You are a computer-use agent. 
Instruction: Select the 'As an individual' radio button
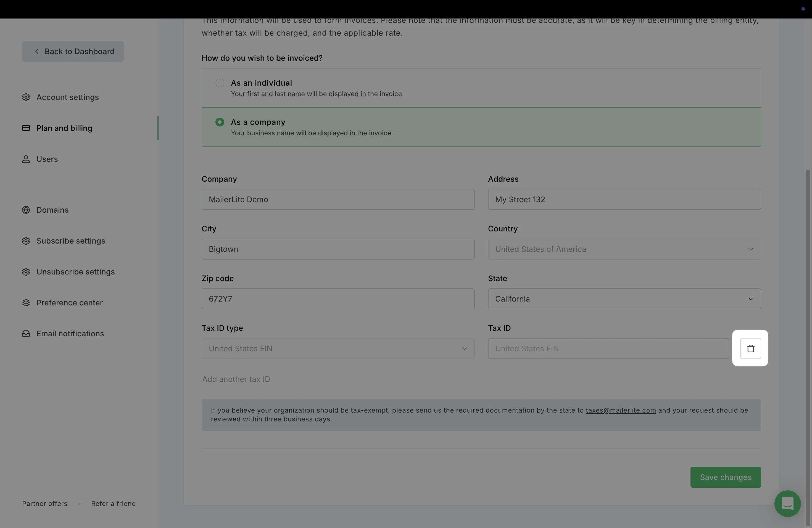[x=220, y=83]
